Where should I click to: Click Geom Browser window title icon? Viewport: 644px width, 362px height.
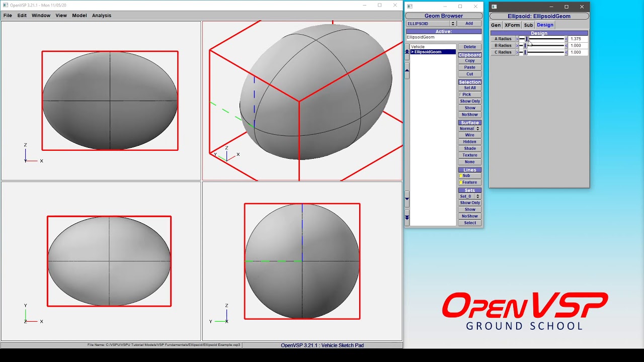[410, 7]
